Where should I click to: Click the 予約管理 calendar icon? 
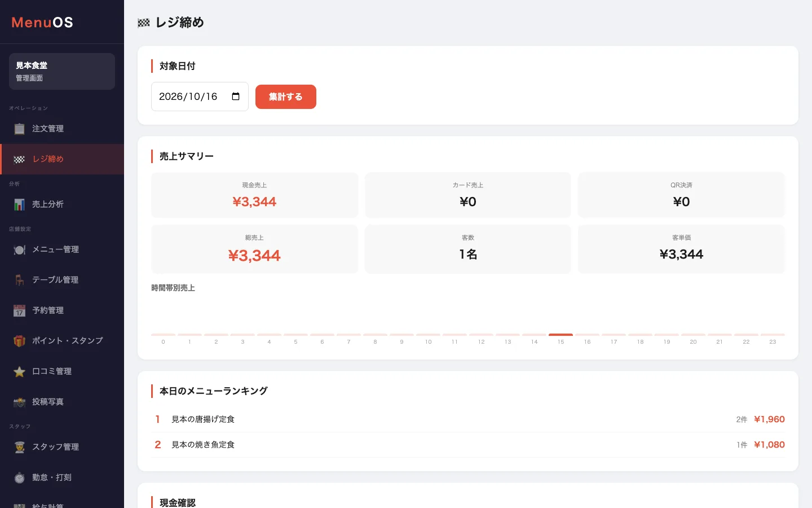[19, 310]
